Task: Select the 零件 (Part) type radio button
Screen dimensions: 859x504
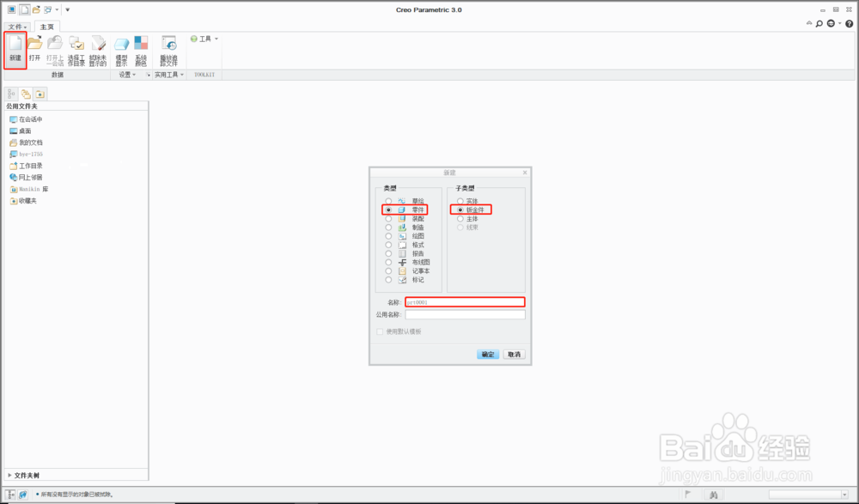Action: [x=388, y=209]
